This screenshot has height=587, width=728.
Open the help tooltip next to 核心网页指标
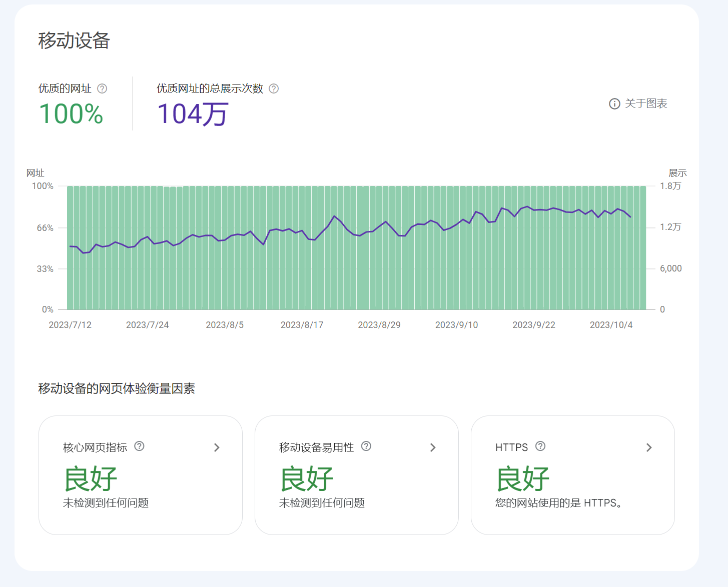139,447
